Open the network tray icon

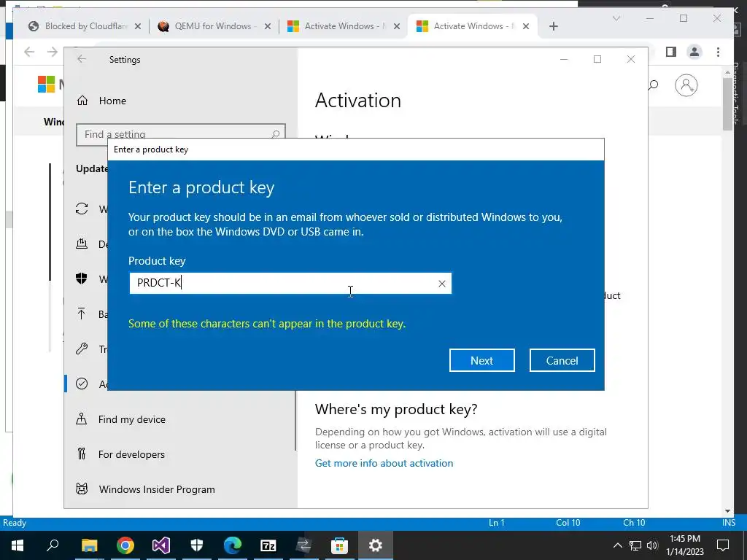(x=635, y=545)
